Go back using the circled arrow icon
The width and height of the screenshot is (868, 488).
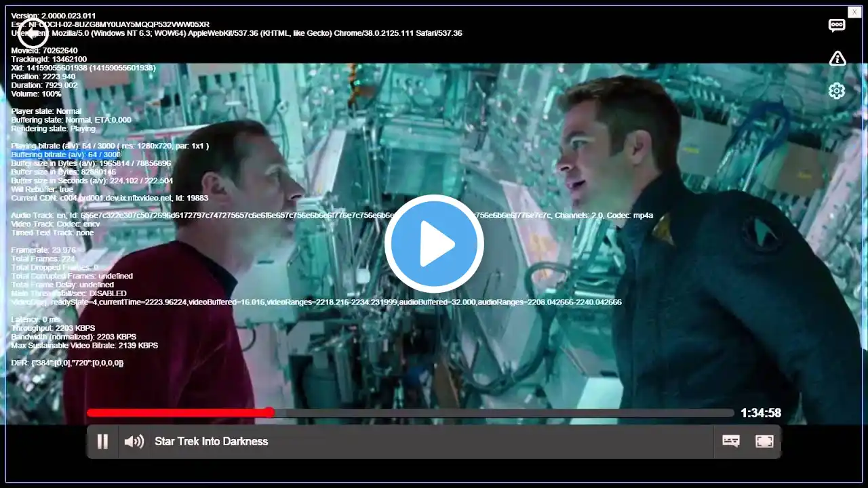(x=33, y=33)
